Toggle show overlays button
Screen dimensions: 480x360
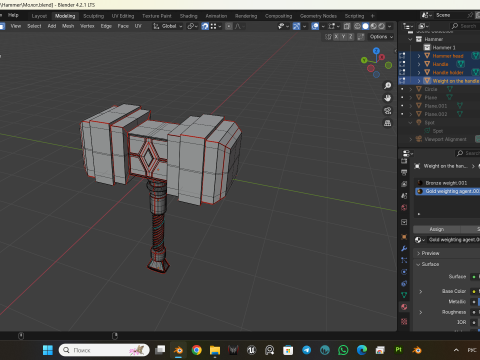click(315, 26)
